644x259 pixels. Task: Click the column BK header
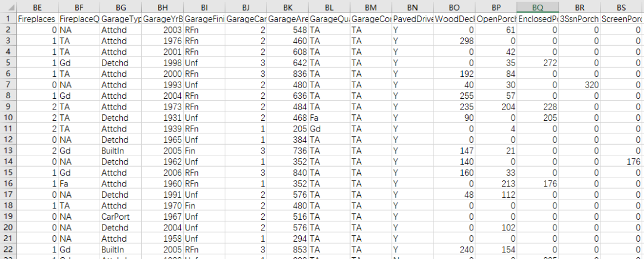[x=287, y=8]
